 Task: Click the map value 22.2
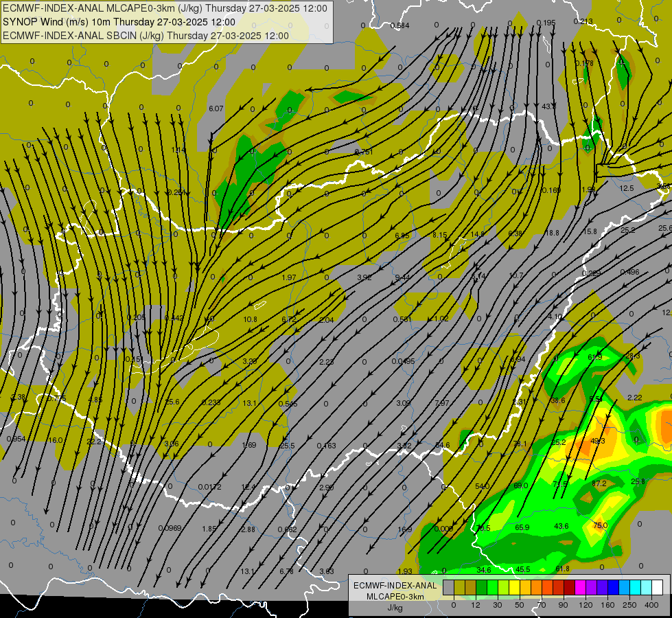(x=94, y=442)
